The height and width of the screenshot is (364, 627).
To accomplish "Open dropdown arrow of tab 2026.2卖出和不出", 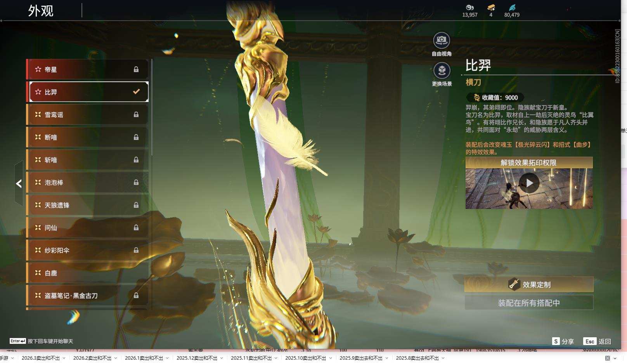I will tap(116, 358).
